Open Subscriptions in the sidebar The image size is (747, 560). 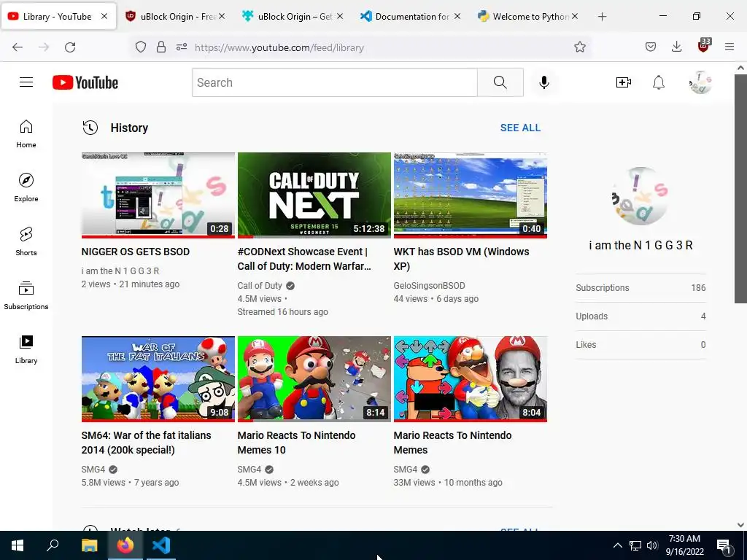(x=26, y=295)
